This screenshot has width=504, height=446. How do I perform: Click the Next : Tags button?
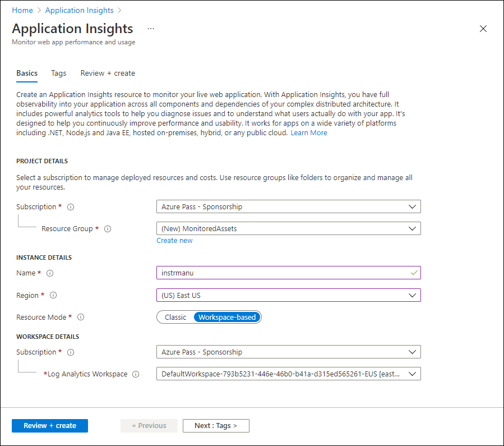coord(216,425)
